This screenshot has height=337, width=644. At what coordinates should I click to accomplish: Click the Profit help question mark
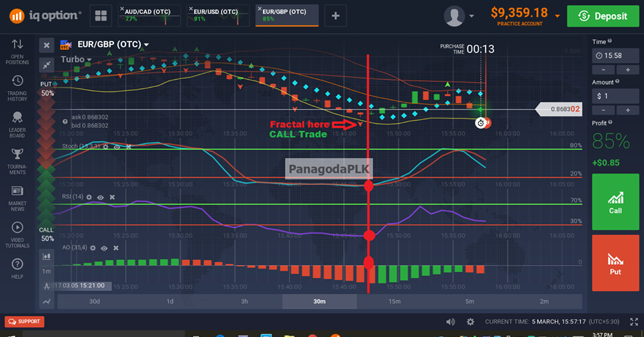tap(610, 122)
